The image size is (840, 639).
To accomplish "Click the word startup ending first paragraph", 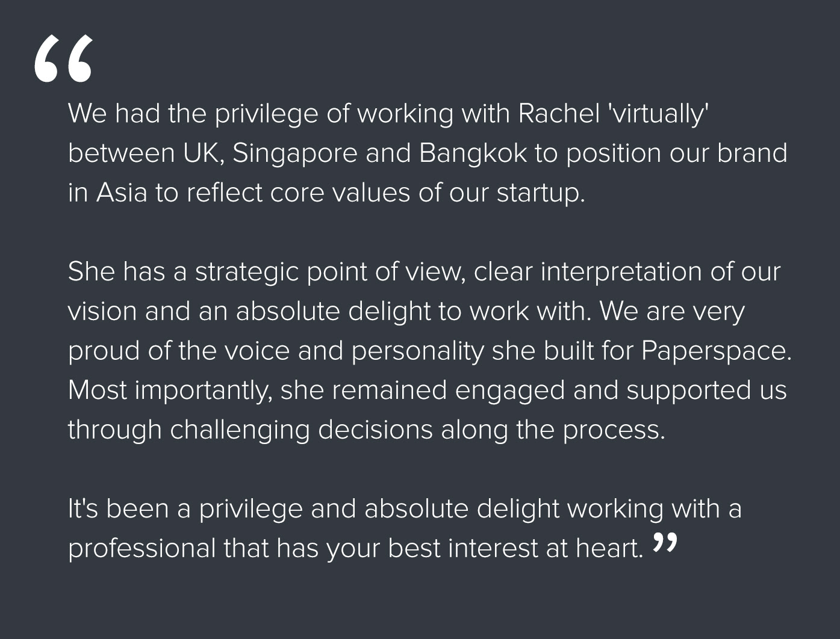I will [540, 194].
